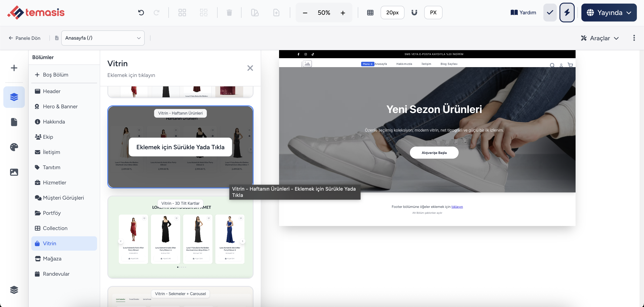This screenshot has height=307, width=644.
Task: Open the palette theme colors icon
Action: click(x=14, y=147)
